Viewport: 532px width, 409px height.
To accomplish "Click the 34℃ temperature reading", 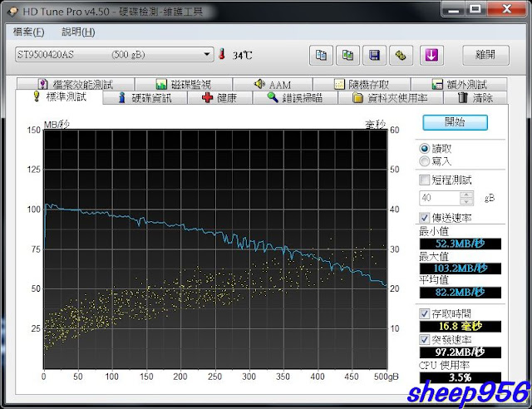I will point(243,55).
